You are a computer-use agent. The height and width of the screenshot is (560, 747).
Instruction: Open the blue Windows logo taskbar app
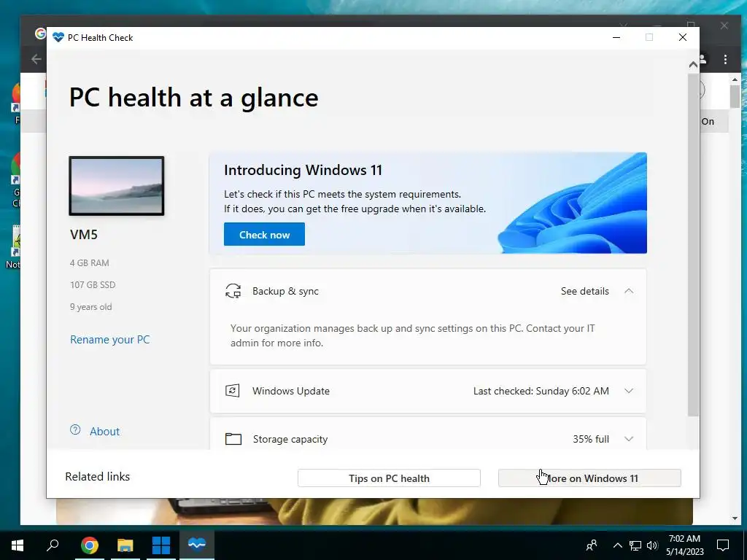pyautogui.click(x=161, y=545)
